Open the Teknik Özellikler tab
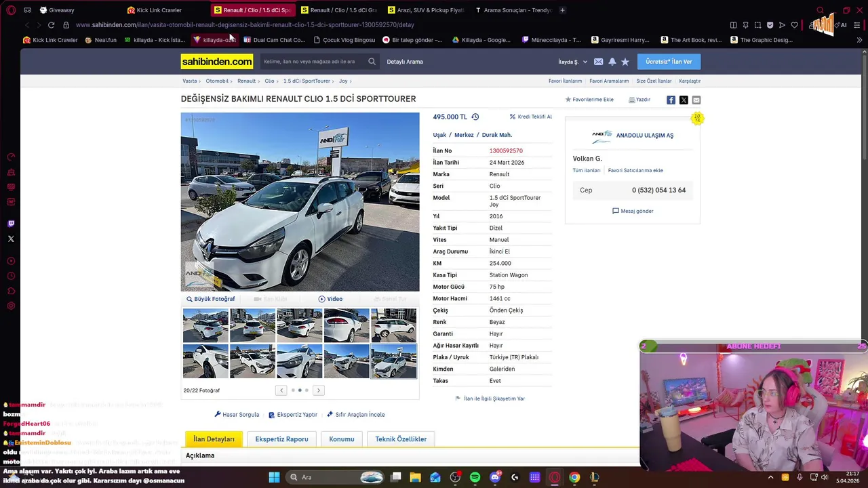The image size is (868, 488). (x=401, y=439)
